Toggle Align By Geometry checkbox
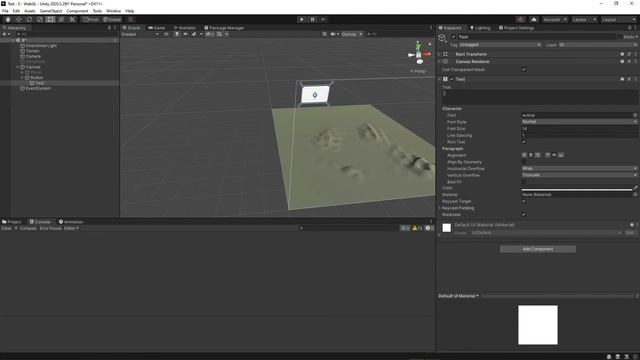 tap(524, 162)
